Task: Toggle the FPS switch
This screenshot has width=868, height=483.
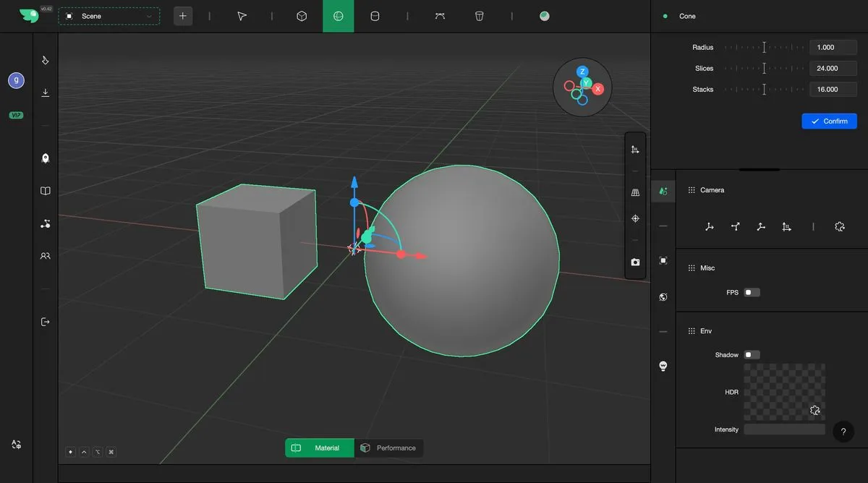Action: (x=752, y=293)
